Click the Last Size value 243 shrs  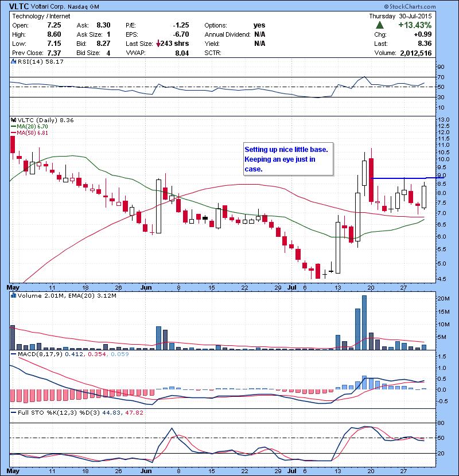click(x=174, y=44)
